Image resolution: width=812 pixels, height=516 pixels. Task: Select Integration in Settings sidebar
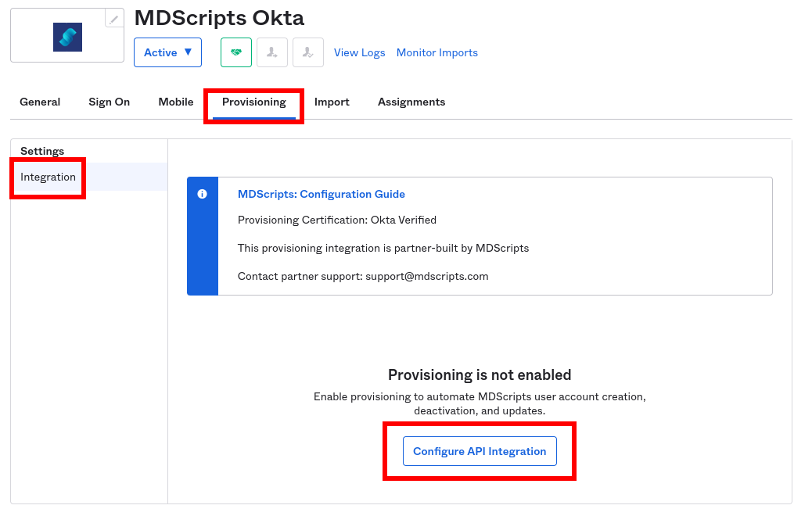tap(89, 177)
